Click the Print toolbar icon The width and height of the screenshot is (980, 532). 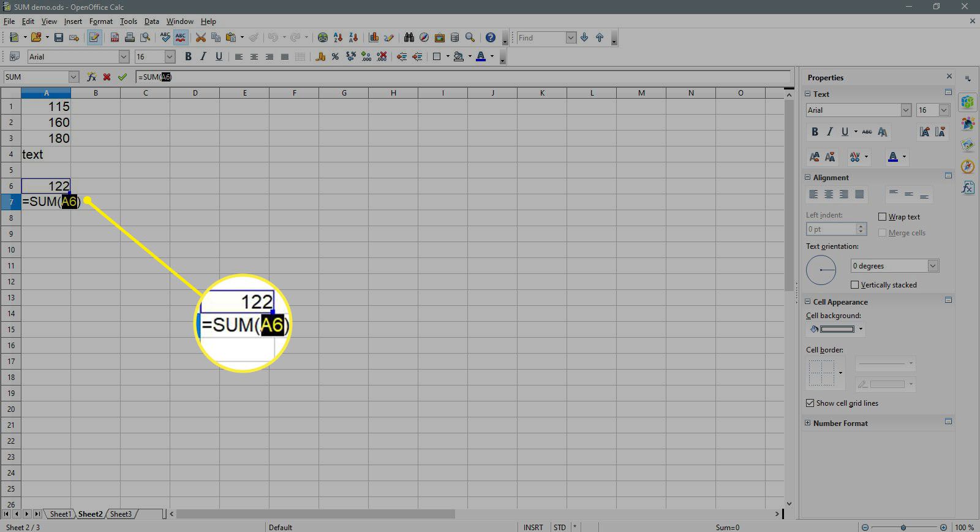click(x=130, y=38)
